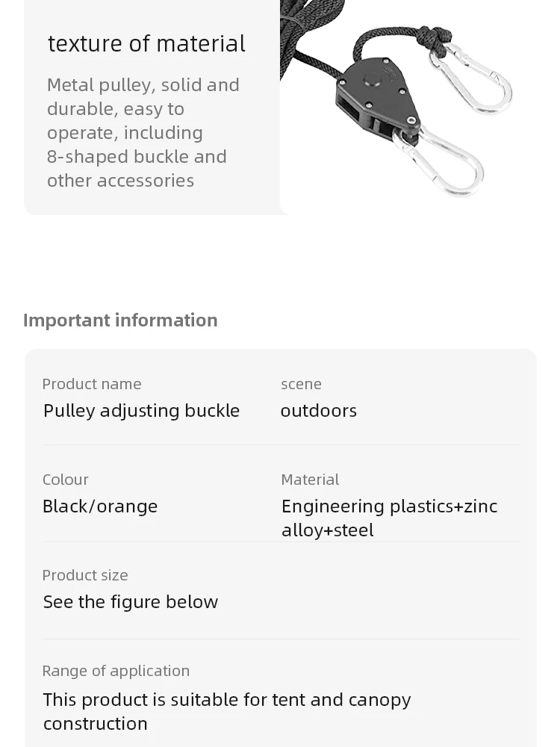Click the 'Black/orange' colour value
Screen dimensions: 560x747
coord(100,506)
